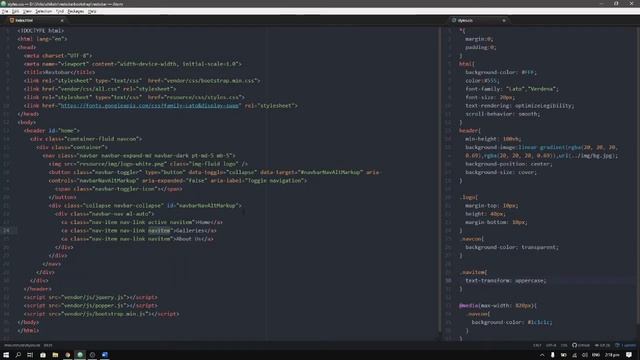This screenshot has height=360, width=640.
Task: Open the File menu
Action: (4, 11)
